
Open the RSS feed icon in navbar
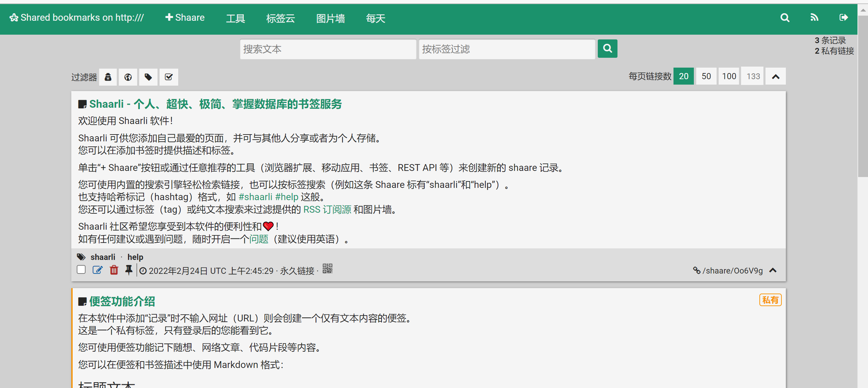tap(814, 18)
